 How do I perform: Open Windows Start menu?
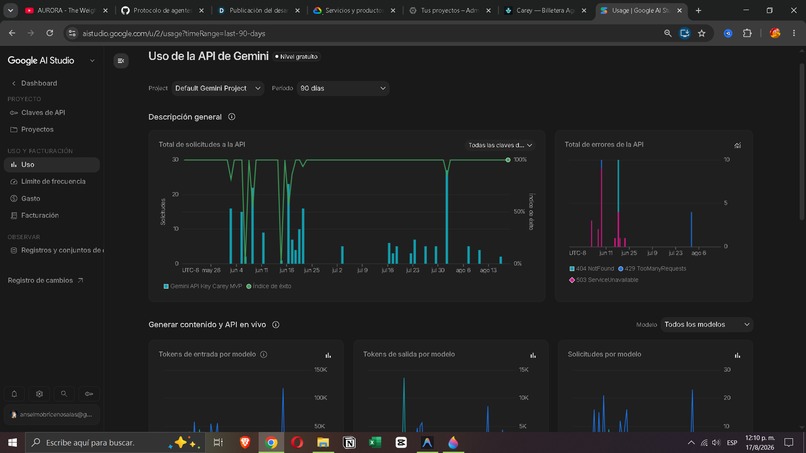coord(12,442)
